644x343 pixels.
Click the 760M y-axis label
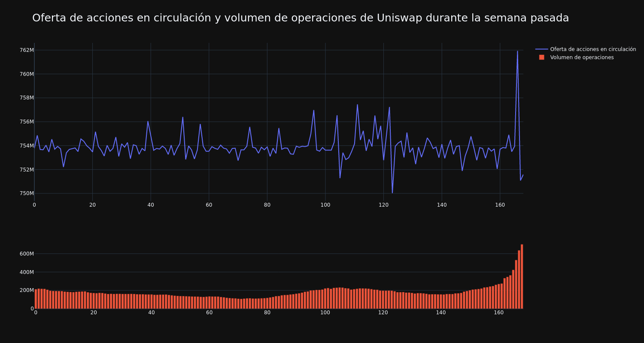tap(27, 74)
